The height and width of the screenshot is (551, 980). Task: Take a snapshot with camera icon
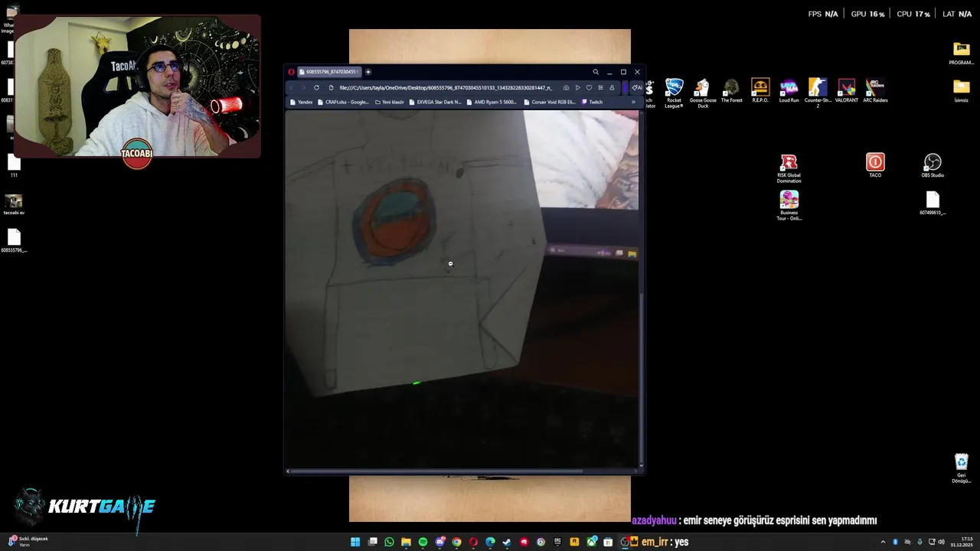point(566,87)
